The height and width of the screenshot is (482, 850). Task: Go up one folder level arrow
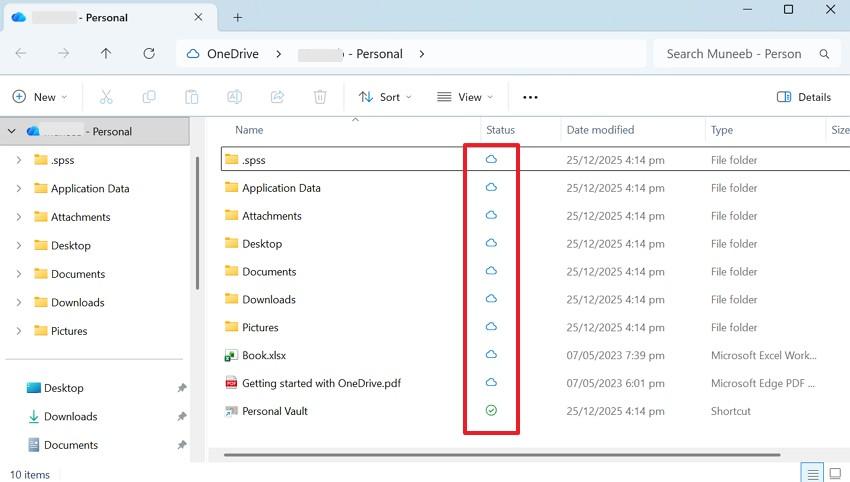click(x=106, y=53)
